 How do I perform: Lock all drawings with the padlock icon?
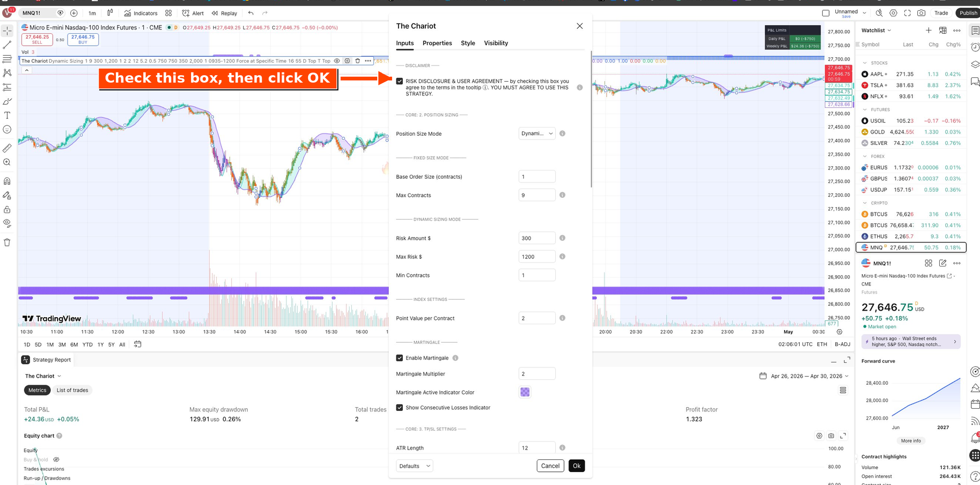tap(7, 209)
